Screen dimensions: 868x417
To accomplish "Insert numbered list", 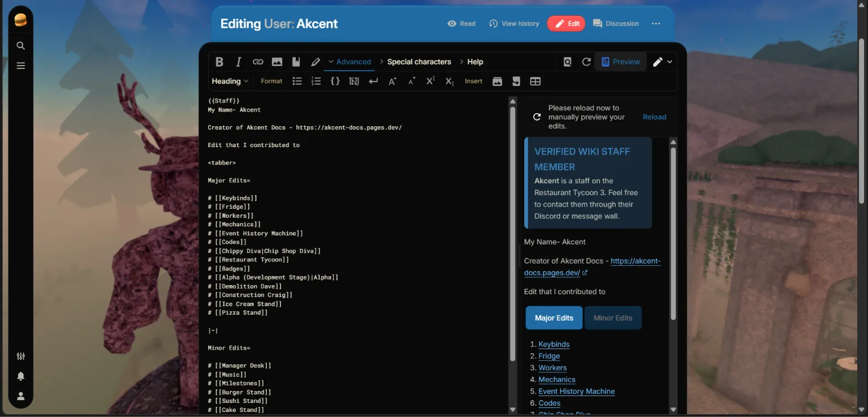I will click(x=316, y=81).
